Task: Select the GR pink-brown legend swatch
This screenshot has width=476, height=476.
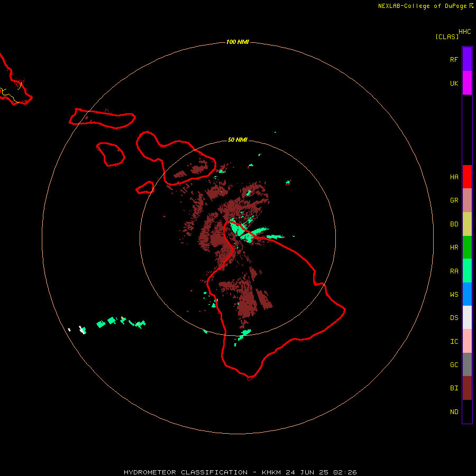Action: (x=467, y=200)
